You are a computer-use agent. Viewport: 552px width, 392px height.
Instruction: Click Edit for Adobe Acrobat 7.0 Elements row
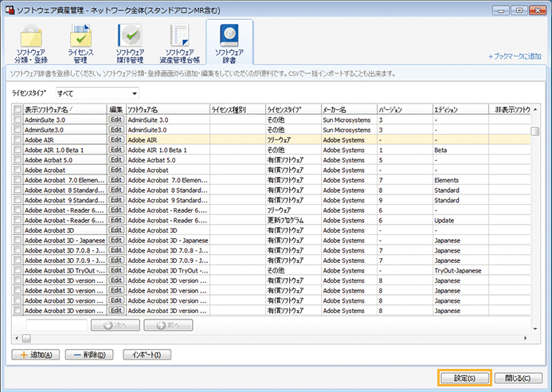click(x=116, y=180)
